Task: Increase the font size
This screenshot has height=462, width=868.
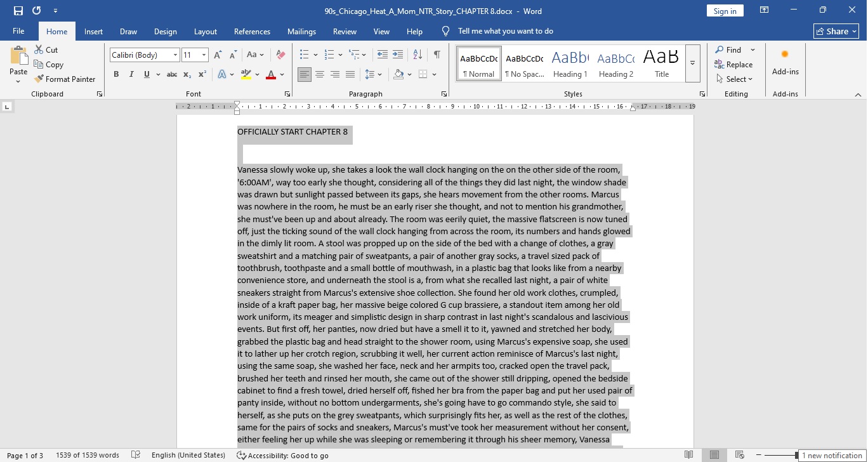Action: click(218, 55)
